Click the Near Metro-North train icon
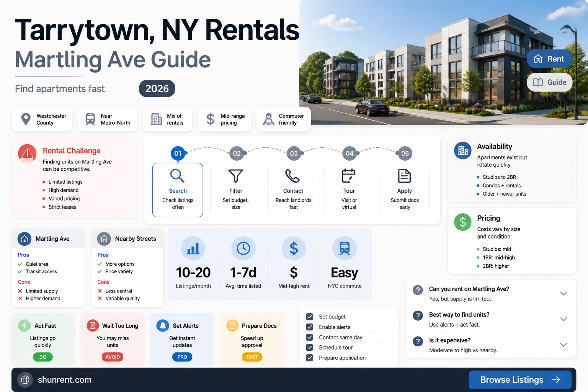 (90, 119)
